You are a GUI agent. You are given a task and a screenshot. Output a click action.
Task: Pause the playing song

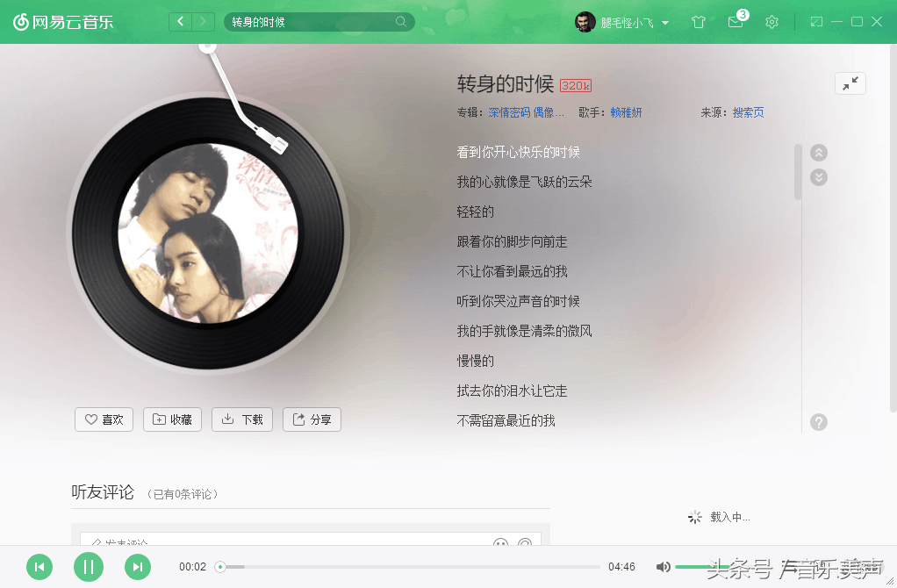(x=89, y=567)
